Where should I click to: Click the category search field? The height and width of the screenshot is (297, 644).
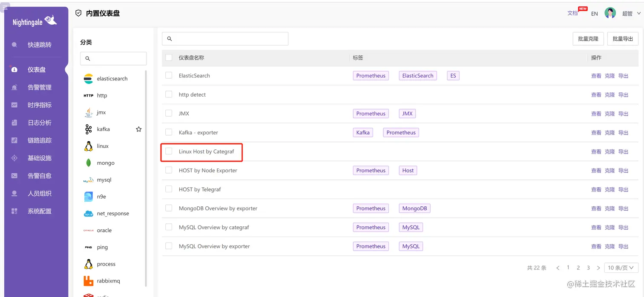click(x=113, y=58)
